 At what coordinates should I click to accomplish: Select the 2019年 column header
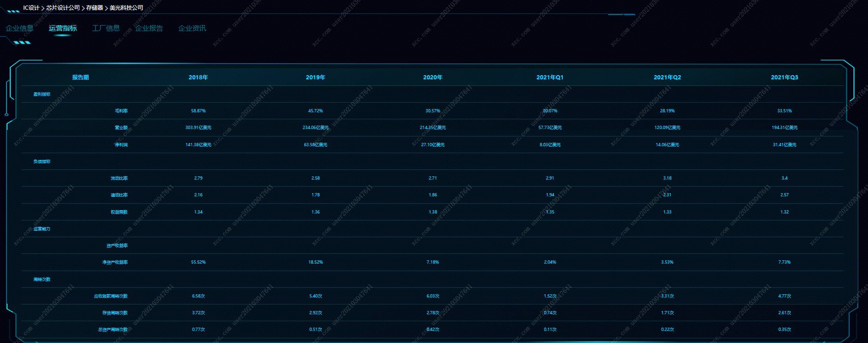(315, 78)
